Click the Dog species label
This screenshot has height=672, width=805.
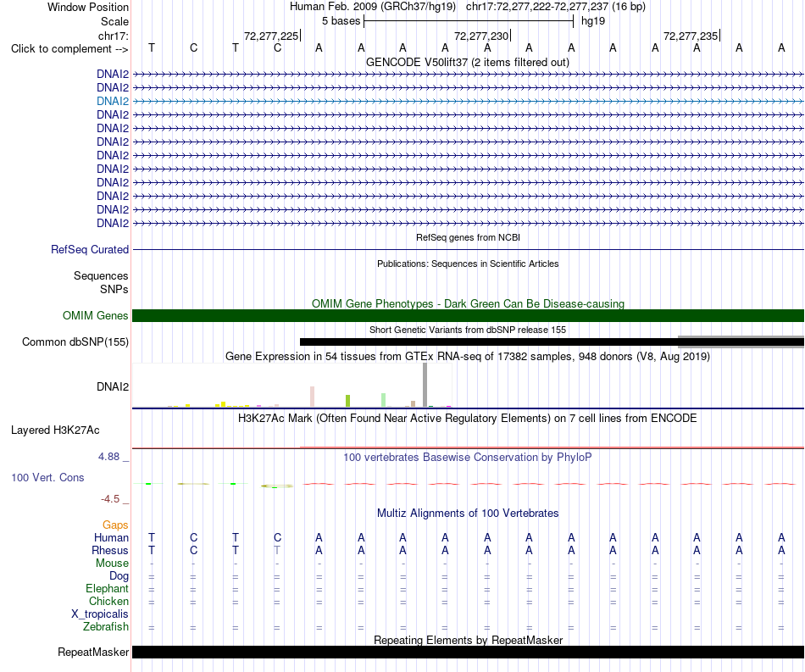tap(119, 576)
